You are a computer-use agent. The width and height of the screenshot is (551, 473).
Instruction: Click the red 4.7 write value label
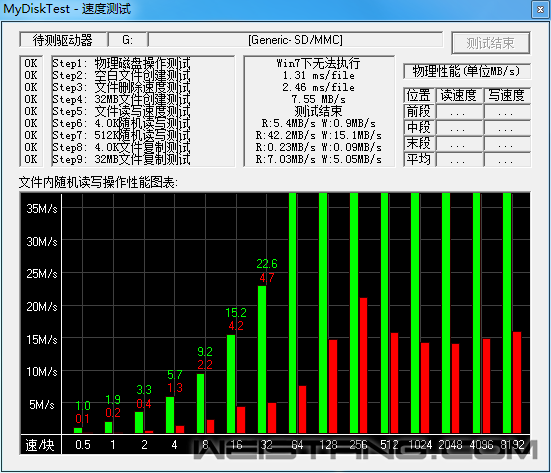click(x=267, y=278)
